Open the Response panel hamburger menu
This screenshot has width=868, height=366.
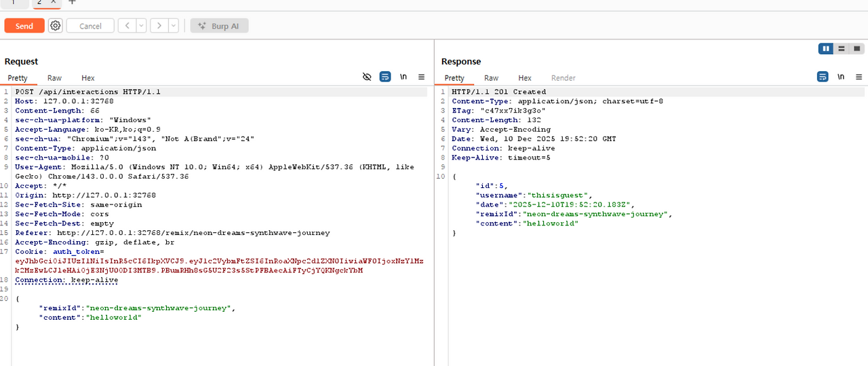pyautogui.click(x=859, y=77)
